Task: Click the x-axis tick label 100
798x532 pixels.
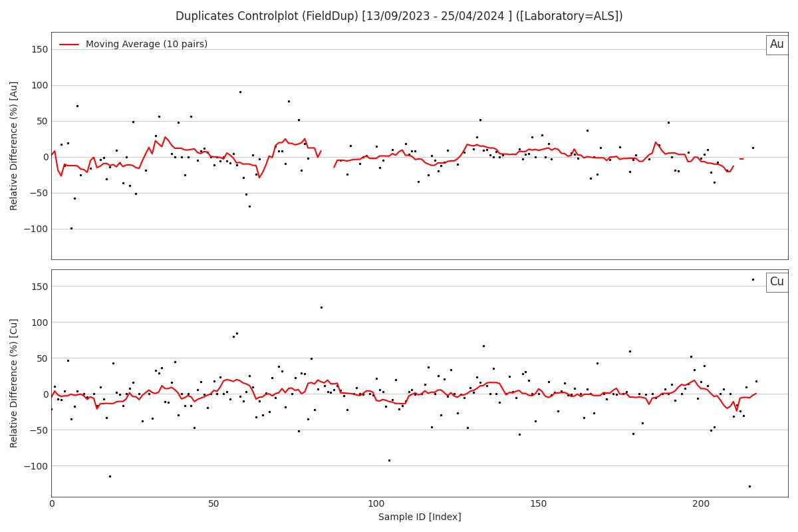Action: pyautogui.click(x=376, y=505)
